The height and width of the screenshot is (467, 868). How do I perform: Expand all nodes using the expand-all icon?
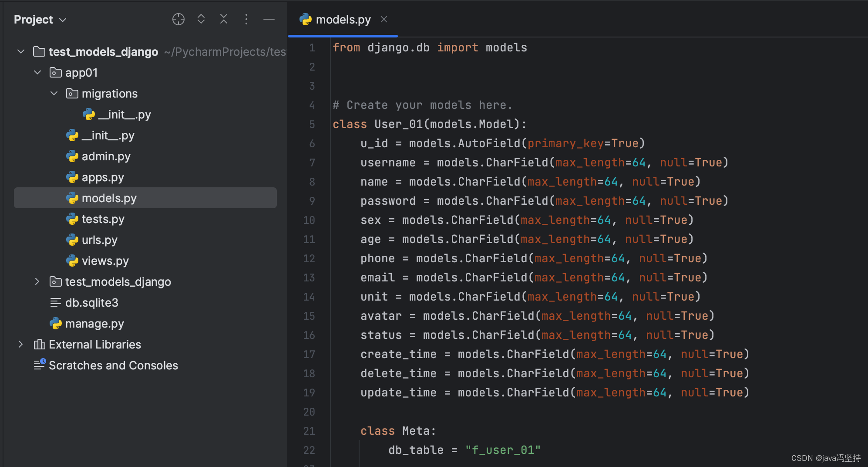tap(201, 19)
